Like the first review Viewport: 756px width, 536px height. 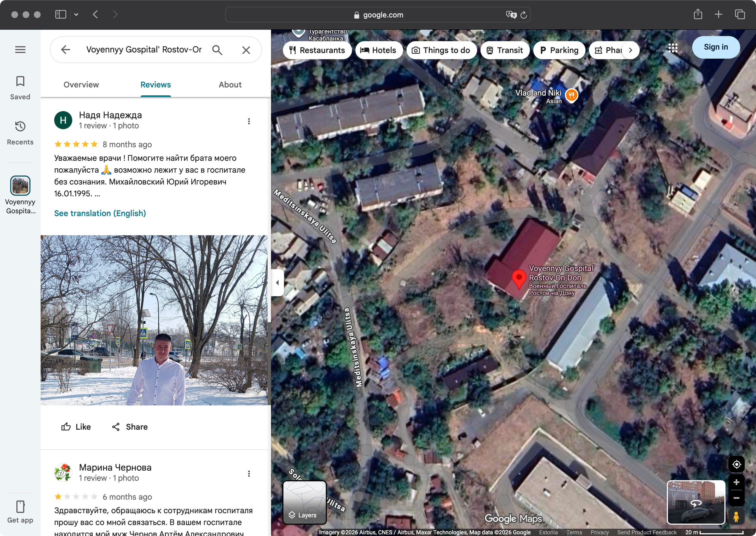tap(76, 427)
